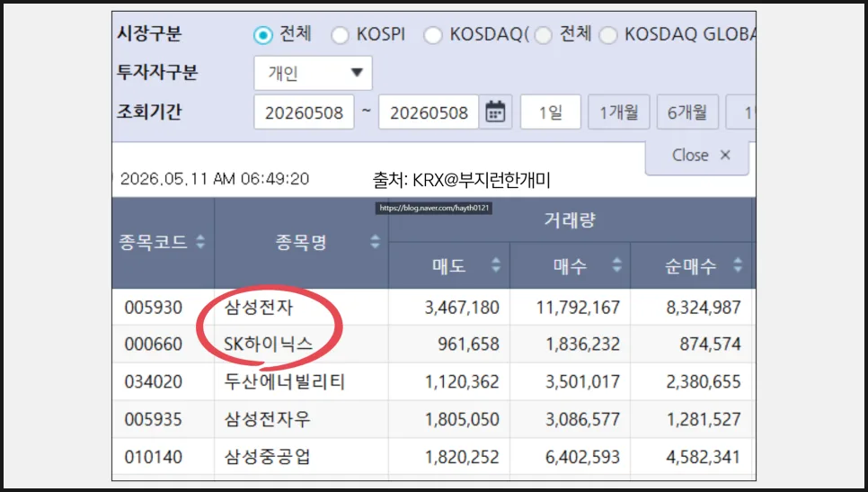Click stock code 005930
Image resolution: width=868 pixels, height=492 pixels.
click(154, 308)
